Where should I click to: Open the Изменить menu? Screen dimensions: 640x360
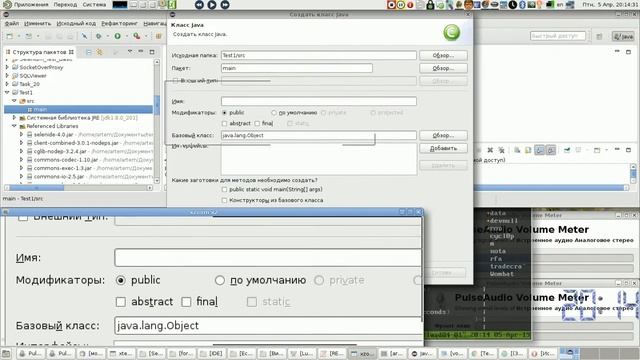click(x=38, y=23)
